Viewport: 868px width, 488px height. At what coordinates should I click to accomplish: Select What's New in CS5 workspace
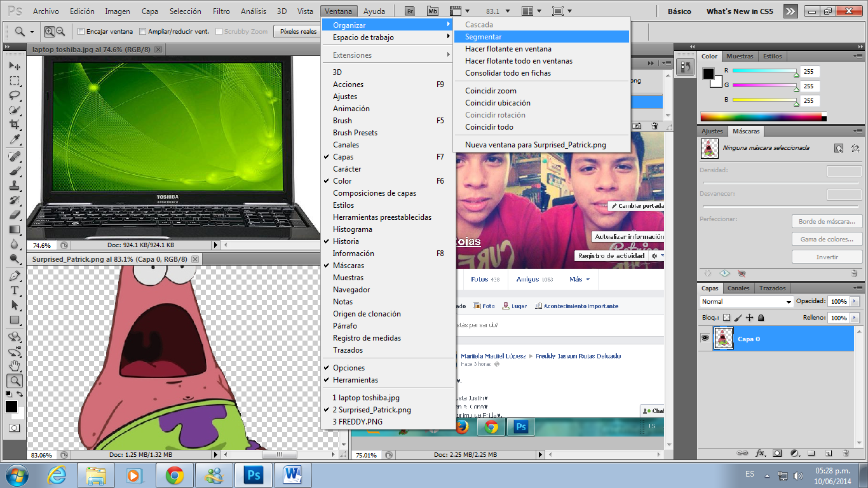click(x=740, y=11)
